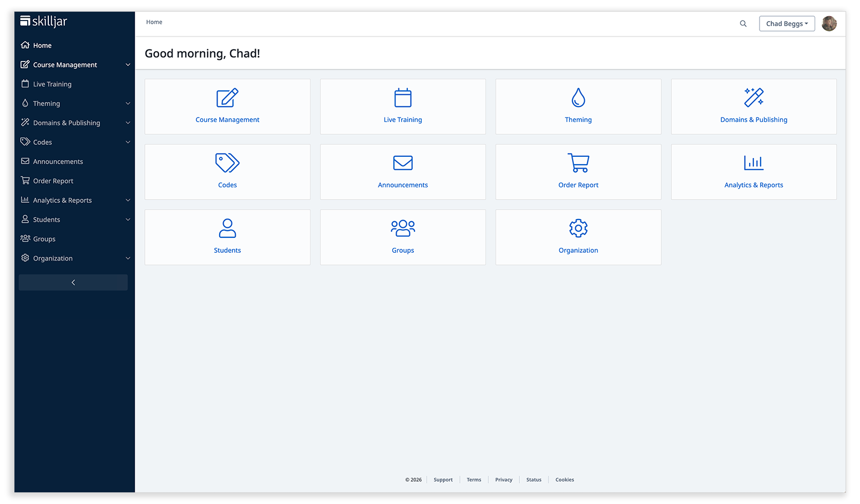Viewport: 860px width, 504px height.
Task: Click large Students person card icon
Action: coord(227,228)
